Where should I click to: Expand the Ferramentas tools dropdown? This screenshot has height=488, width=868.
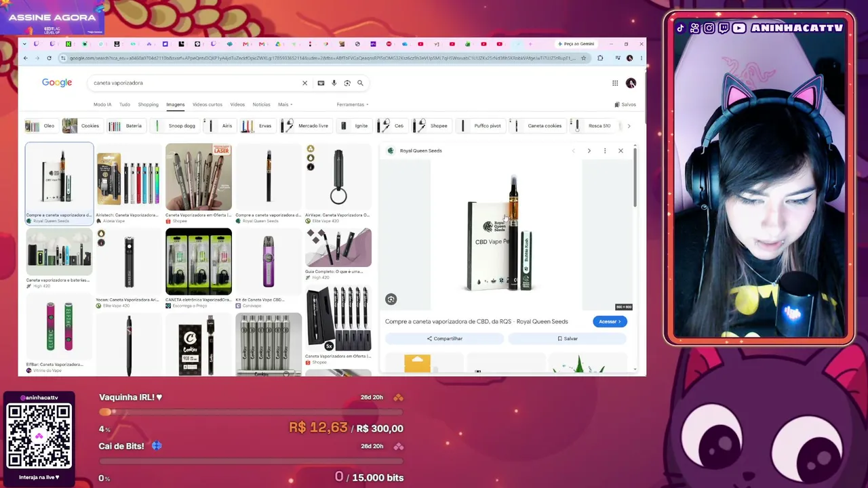pos(353,104)
